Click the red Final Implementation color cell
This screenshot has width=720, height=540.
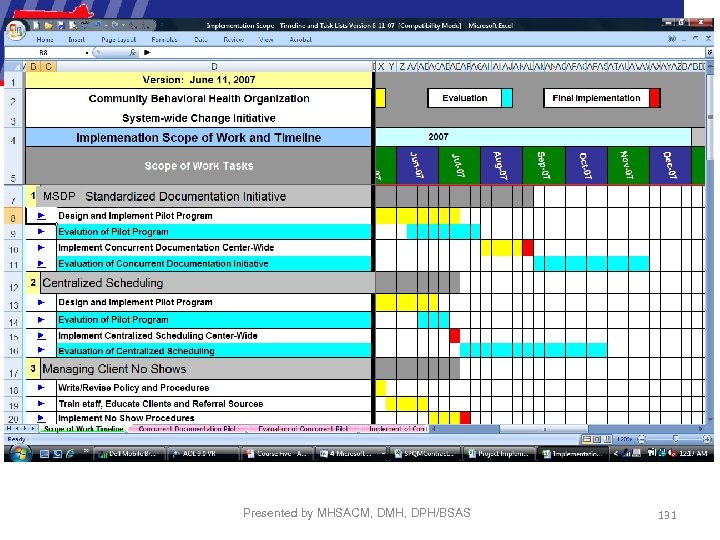(x=655, y=98)
